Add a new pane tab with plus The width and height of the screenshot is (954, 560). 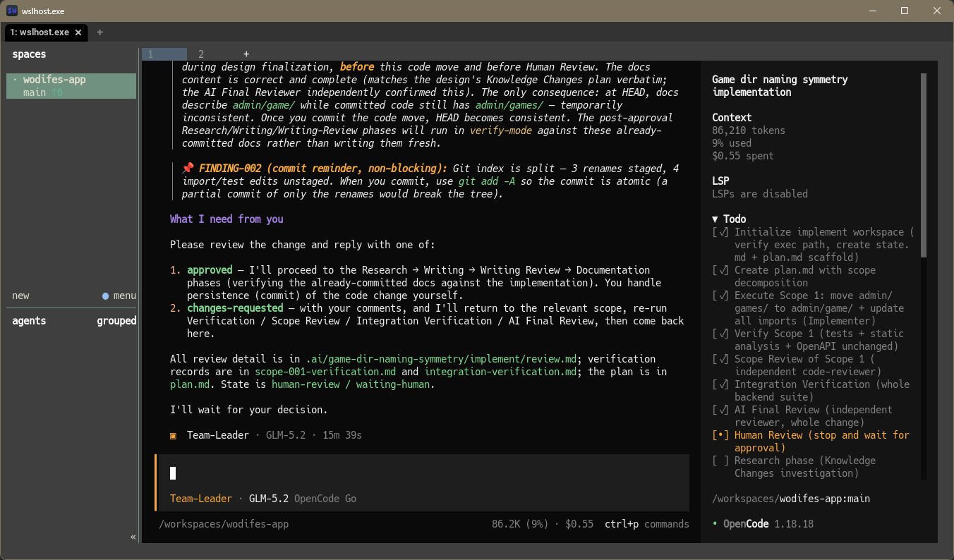coord(246,54)
